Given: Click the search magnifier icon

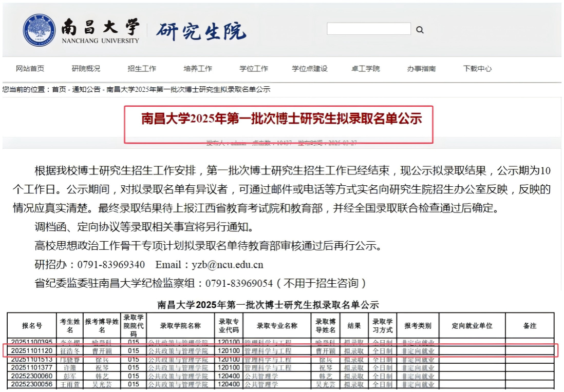Looking at the screenshot, I should (420, 30).
